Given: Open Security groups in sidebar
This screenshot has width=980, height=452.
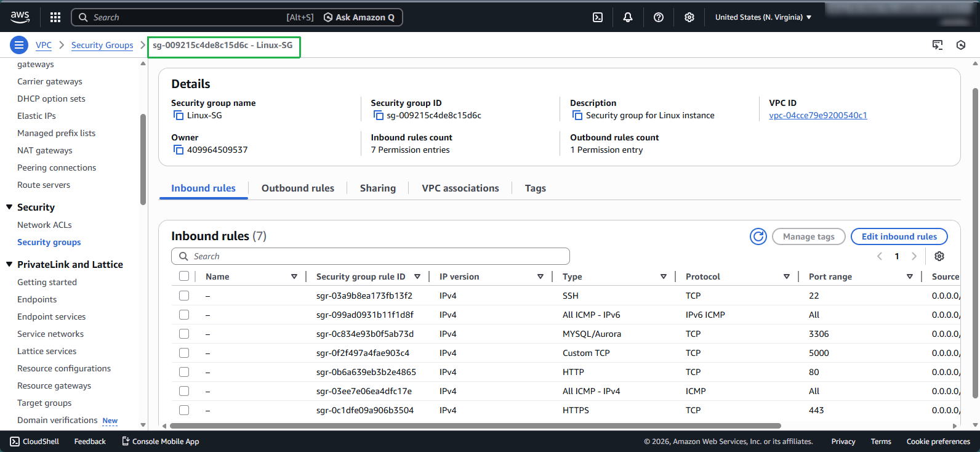Looking at the screenshot, I should [x=49, y=242].
